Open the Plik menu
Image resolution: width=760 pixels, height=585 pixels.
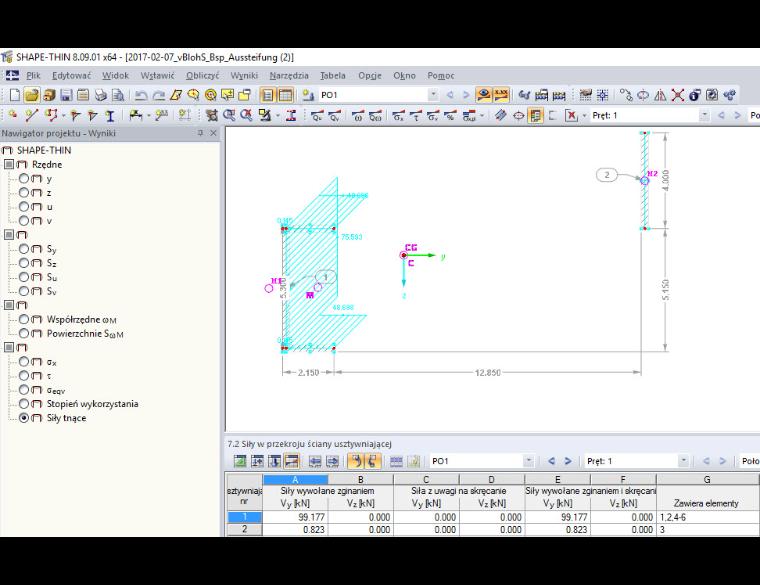pyautogui.click(x=33, y=76)
